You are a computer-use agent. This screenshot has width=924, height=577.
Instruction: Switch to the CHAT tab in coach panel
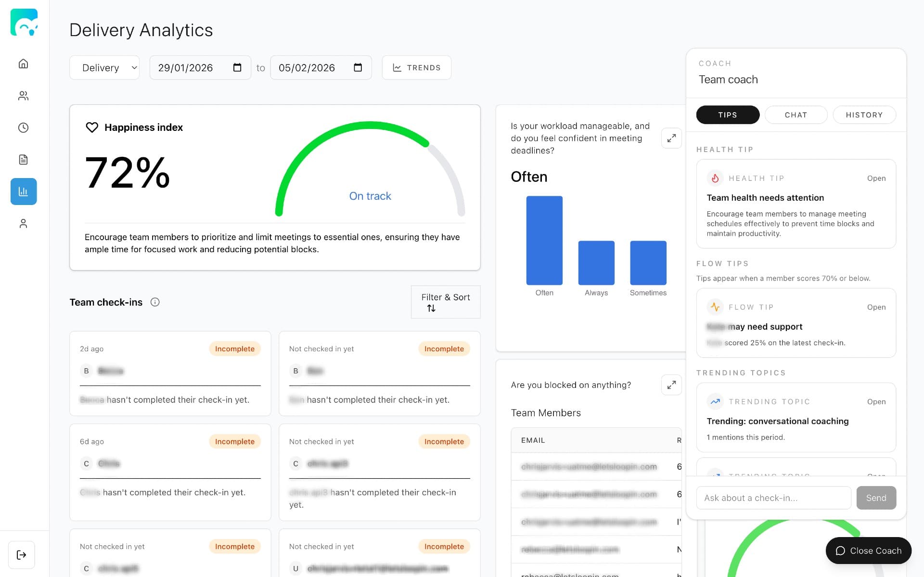(796, 115)
